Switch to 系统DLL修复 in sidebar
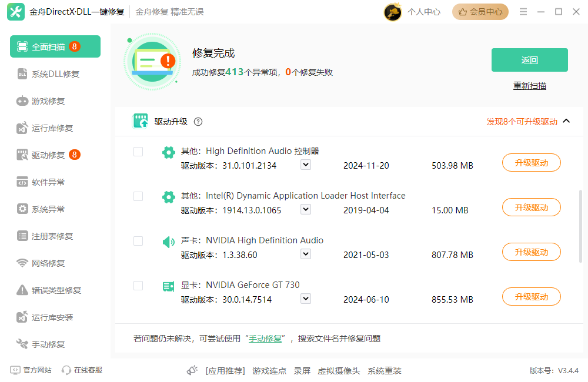Image resolution: width=588 pixels, height=382 pixels. click(55, 74)
